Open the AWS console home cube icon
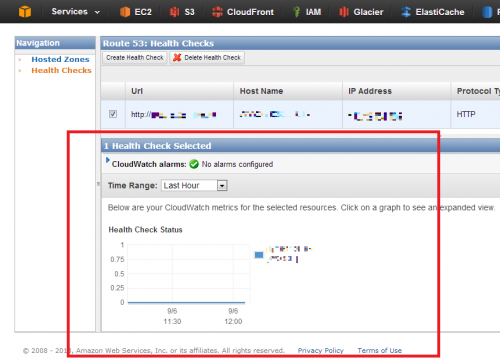Image resolution: width=500 pixels, height=361 pixels. point(25,12)
